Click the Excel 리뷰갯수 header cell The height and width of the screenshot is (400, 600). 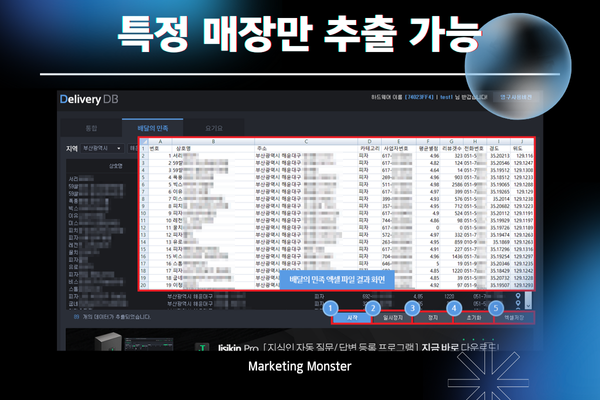coord(452,148)
